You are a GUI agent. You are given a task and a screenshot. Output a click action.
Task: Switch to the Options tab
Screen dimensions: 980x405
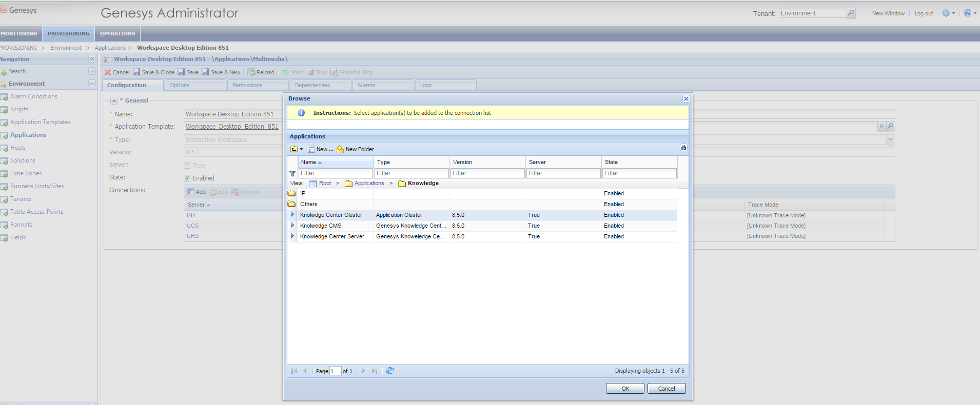180,86
